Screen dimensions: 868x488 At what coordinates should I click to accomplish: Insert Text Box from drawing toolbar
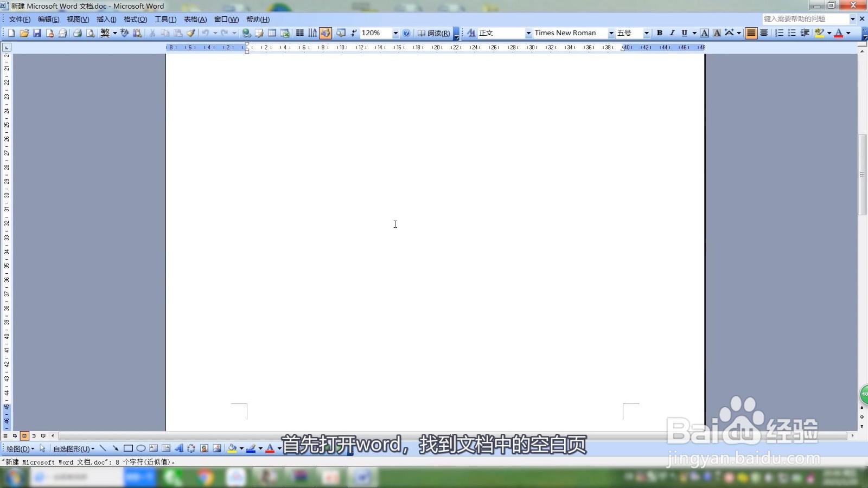[154, 448]
